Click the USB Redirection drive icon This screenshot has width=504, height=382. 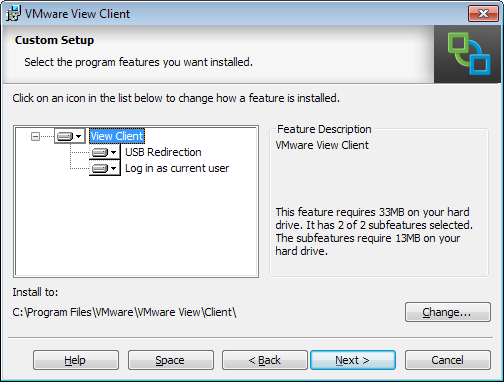coord(100,152)
